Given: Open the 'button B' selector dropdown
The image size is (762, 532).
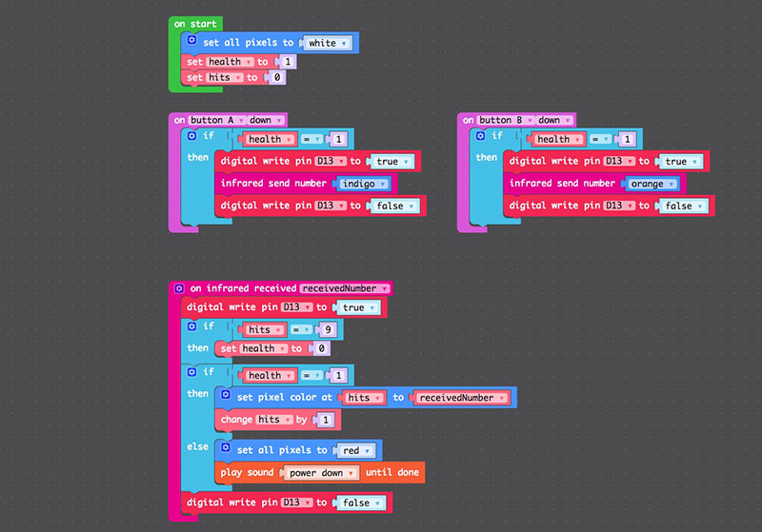Looking at the screenshot, I should point(504,120).
